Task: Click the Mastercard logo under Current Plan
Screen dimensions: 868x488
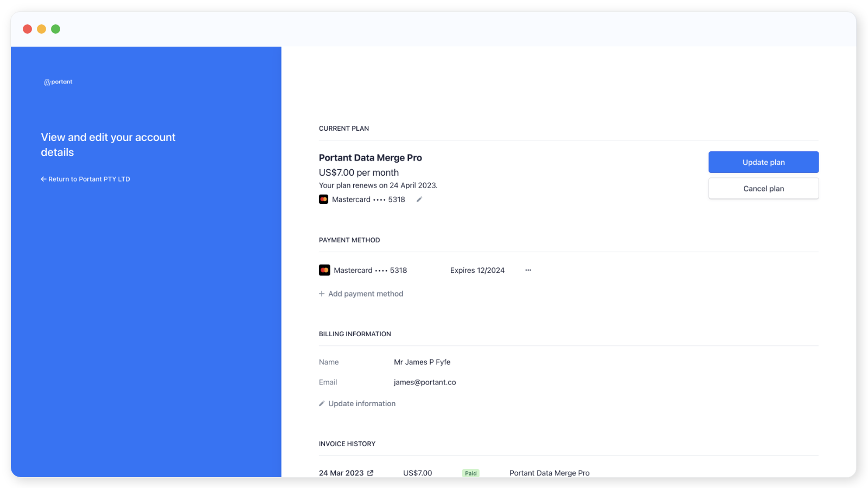Action: click(x=324, y=200)
